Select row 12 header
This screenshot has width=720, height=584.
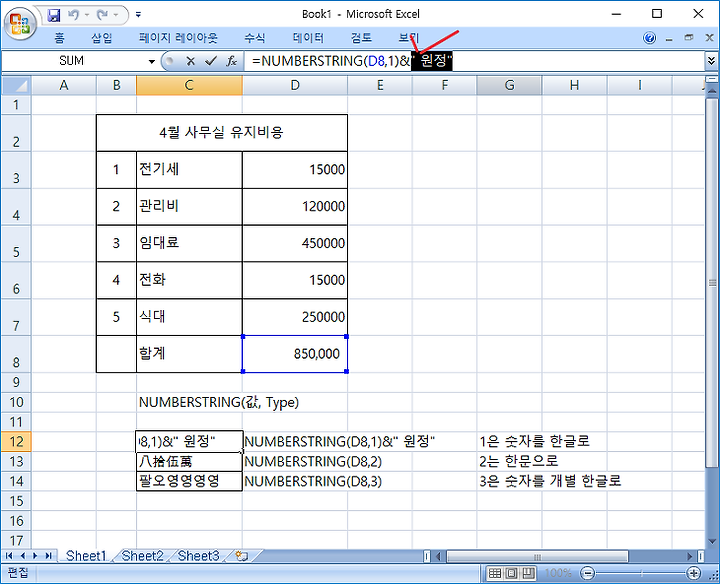pyautogui.click(x=17, y=442)
